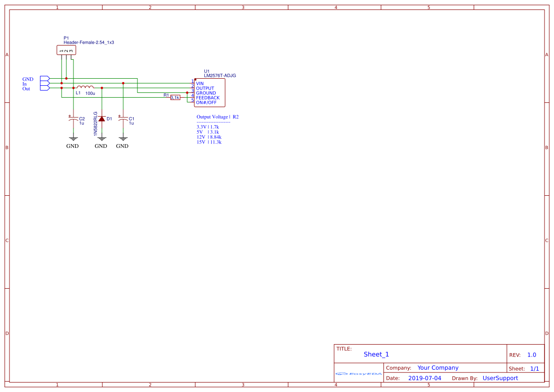The image size is (554, 392).
Task: Select the GND symbol below diode D1
Action: (x=101, y=138)
